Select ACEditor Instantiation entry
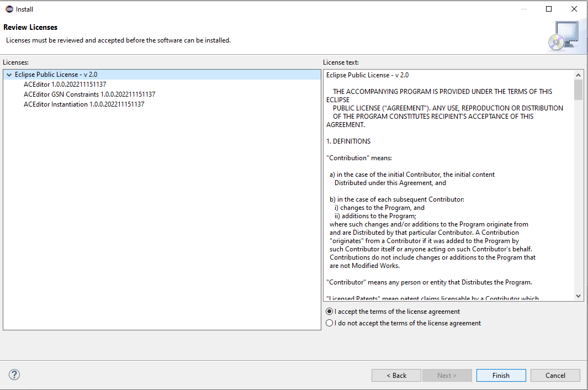Image resolution: width=588 pixels, height=390 pixels. 84,104
